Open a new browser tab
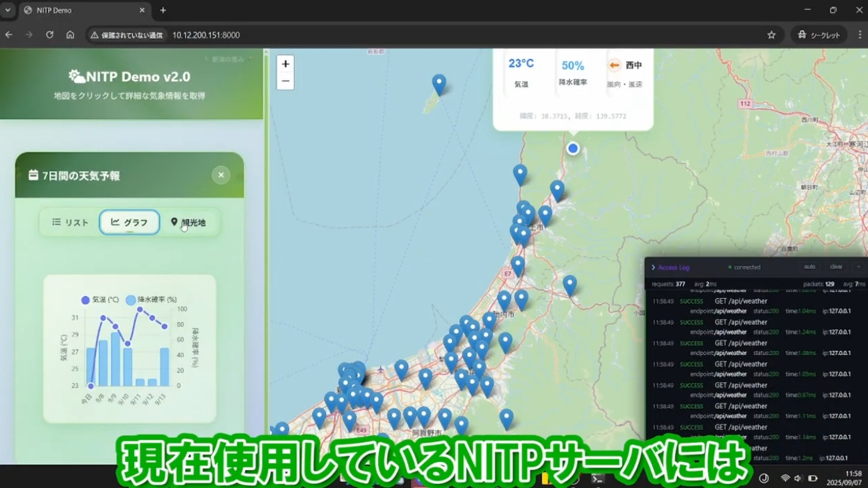This screenshot has height=488, width=868. [163, 10]
